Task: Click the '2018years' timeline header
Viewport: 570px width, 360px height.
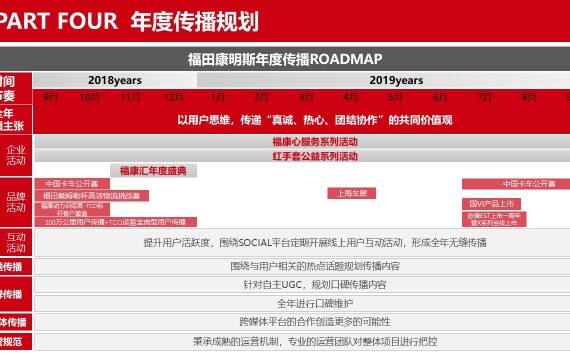Action: [115, 80]
